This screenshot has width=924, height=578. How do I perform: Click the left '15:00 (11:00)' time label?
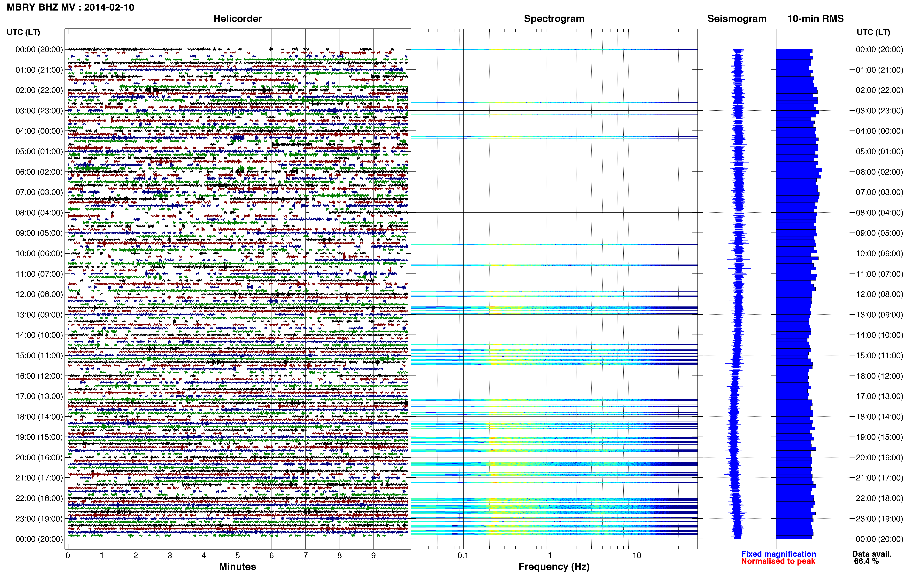pyautogui.click(x=39, y=355)
